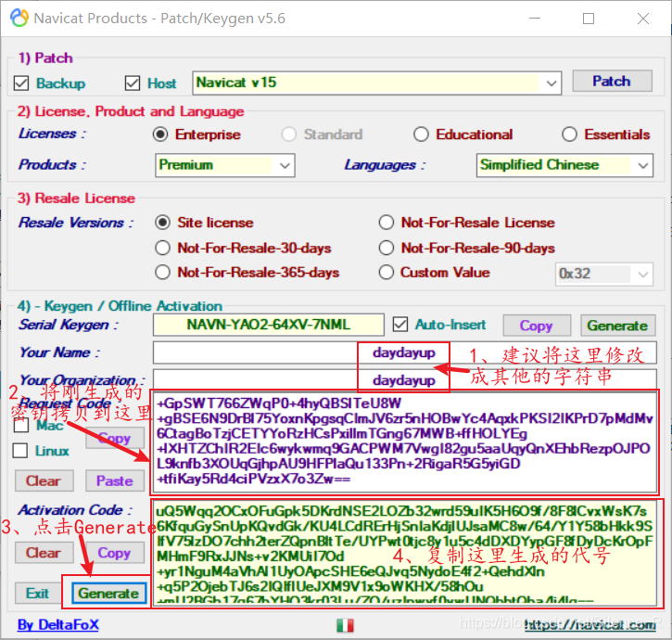Viewport: 672px width, 640px height.
Task: Enable the Linux checkbox
Action: pos(20,451)
